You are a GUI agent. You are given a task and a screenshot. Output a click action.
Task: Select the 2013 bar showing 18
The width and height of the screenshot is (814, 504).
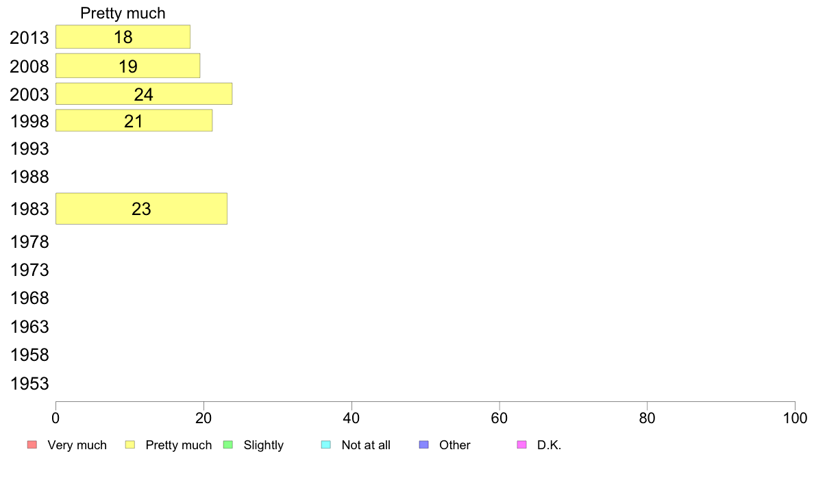pyautogui.click(x=123, y=37)
